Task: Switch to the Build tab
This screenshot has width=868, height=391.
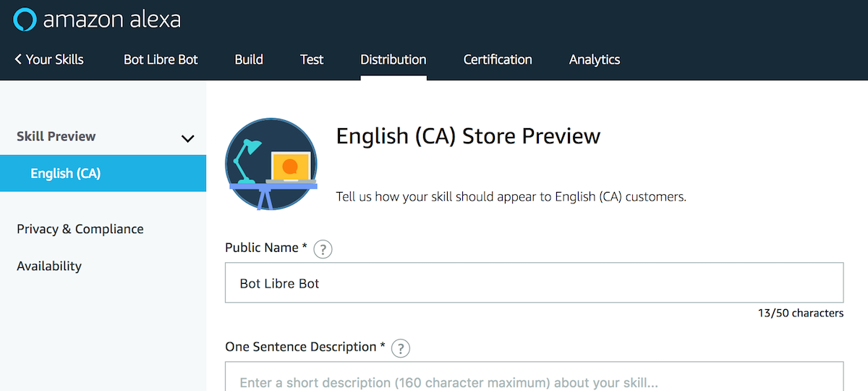Action: point(249,59)
